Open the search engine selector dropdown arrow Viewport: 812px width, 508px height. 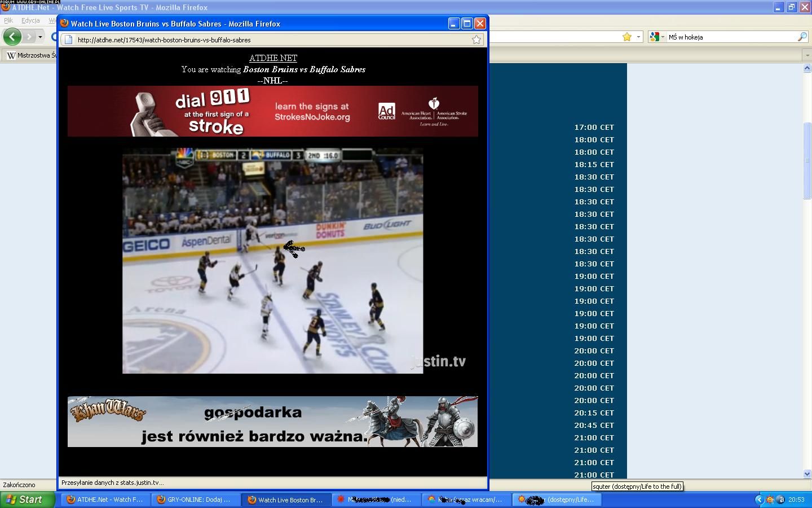663,37
